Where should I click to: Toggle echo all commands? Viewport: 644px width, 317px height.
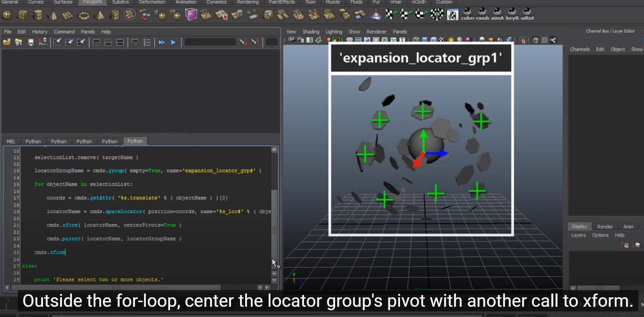coord(134,42)
